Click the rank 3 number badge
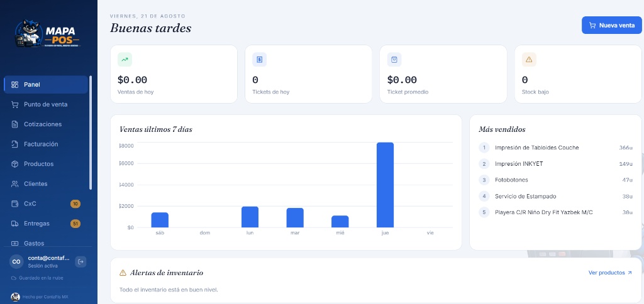The height and width of the screenshot is (304, 644). pos(484,180)
